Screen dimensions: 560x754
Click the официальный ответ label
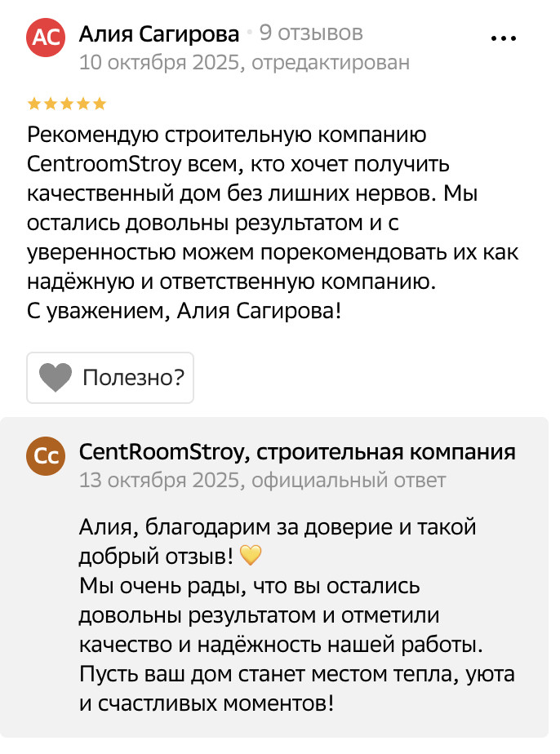click(349, 480)
